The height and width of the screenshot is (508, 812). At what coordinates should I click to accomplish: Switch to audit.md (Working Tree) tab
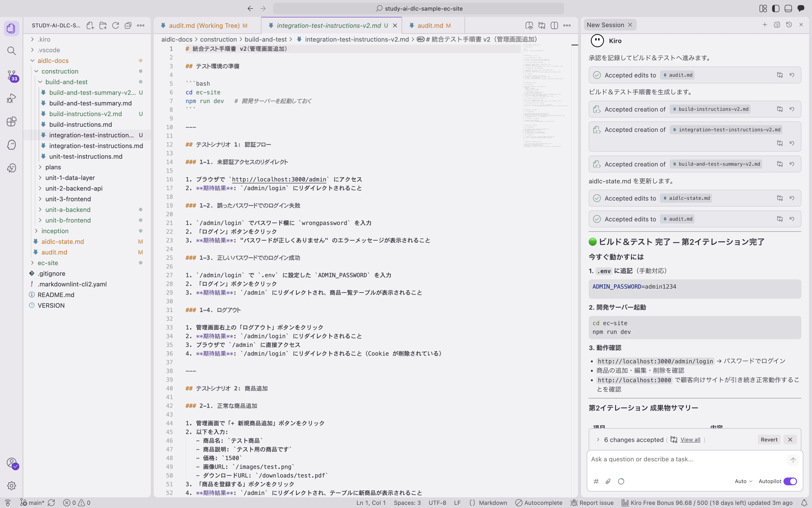coord(207,26)
